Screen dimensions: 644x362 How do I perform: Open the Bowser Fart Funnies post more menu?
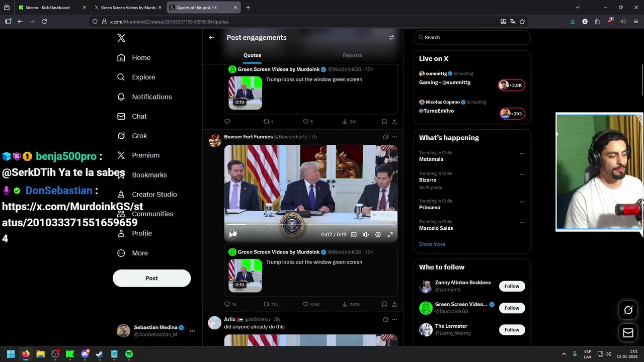tap(394, 137)
